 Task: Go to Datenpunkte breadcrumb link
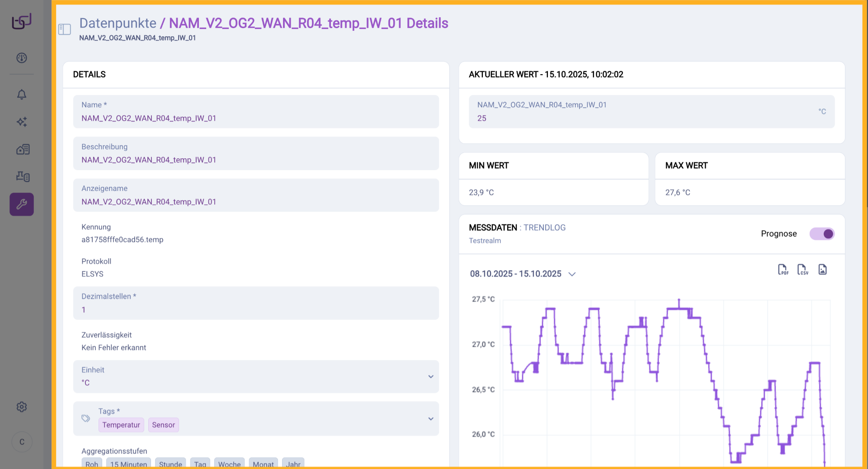(x=118, y=23)
